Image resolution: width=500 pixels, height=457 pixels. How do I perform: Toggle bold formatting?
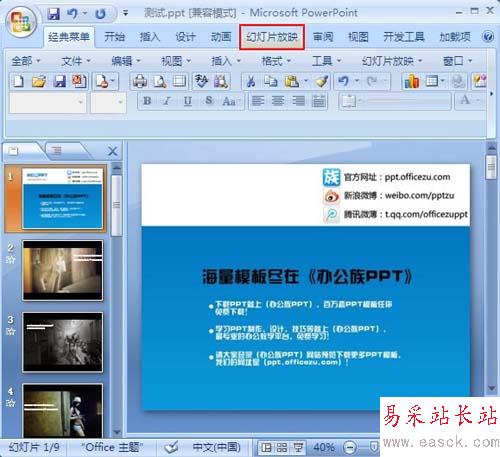coord(147,101)
